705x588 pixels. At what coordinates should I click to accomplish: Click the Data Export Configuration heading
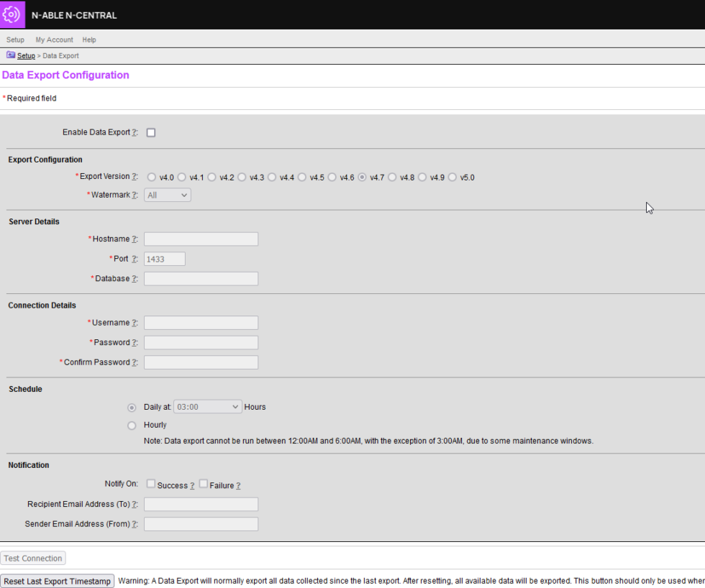coord(65,75)
